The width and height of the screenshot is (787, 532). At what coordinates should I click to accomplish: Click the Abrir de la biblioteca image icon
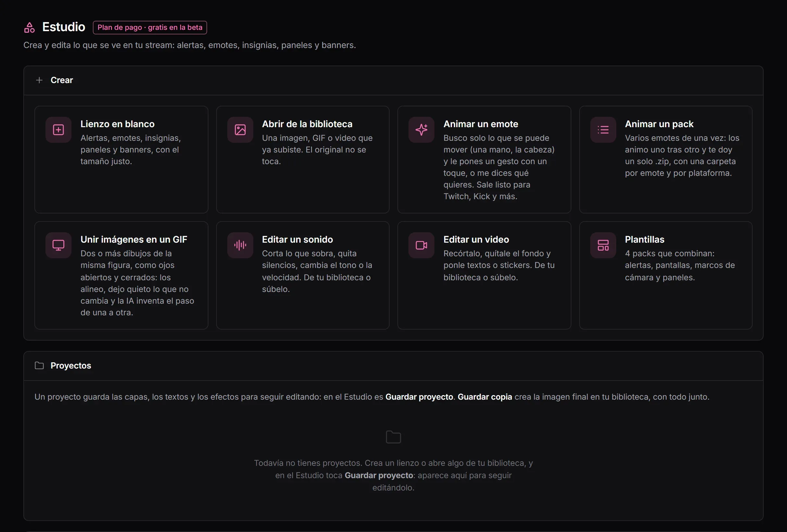tap(240, 130)
